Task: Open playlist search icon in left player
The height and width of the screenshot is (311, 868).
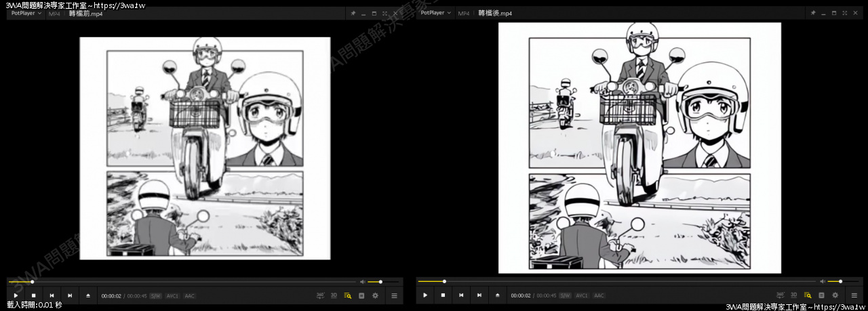Action: (x=348, y=295)
